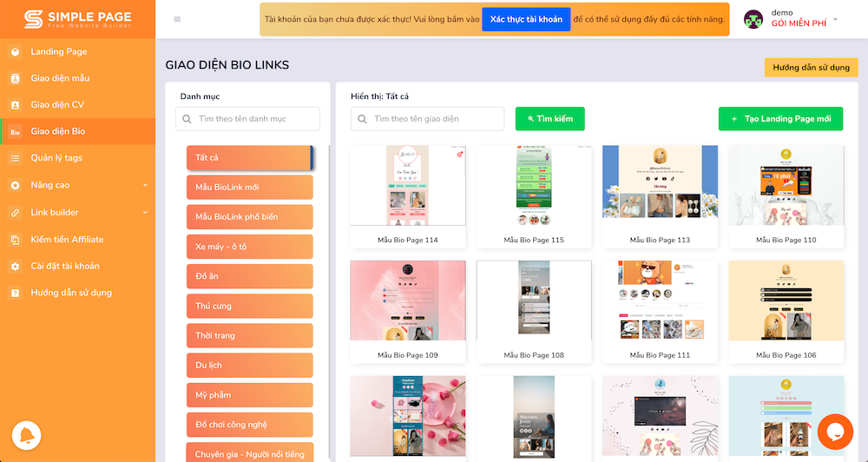Open Mẫu Bio Page 108 thumbnail

[534, 300]
